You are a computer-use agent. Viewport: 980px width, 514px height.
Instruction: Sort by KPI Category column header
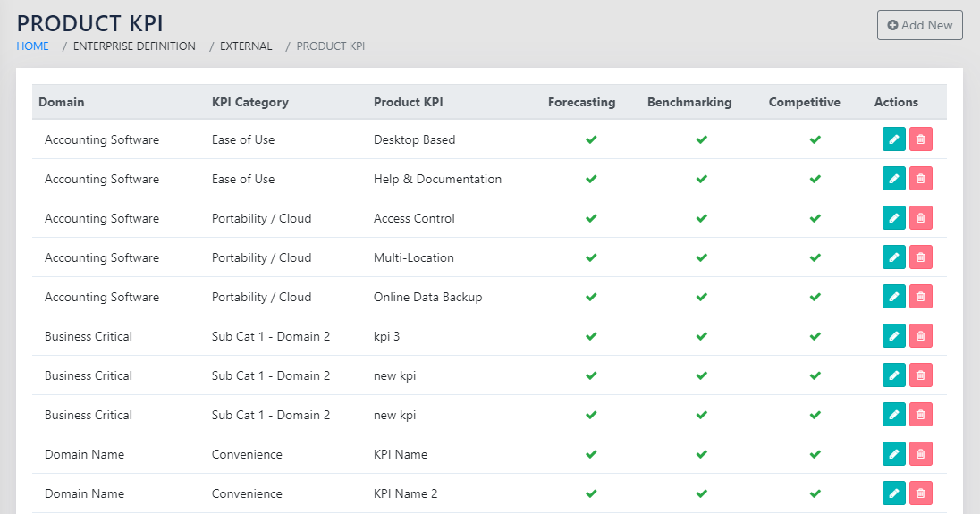pyautogui.click(x=249, y=102)
